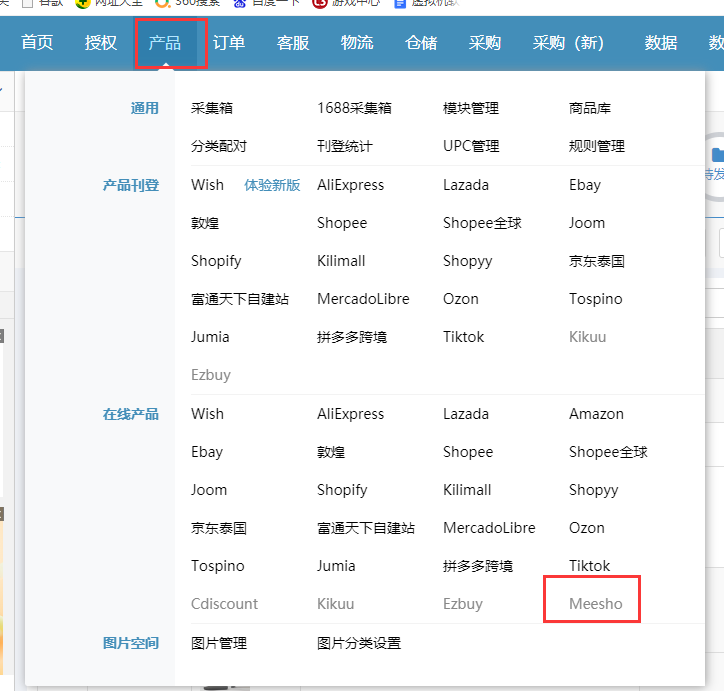Open Ozon under 在线产品
The height and width of the screenshot is (691, 724).
coord(587,528)
